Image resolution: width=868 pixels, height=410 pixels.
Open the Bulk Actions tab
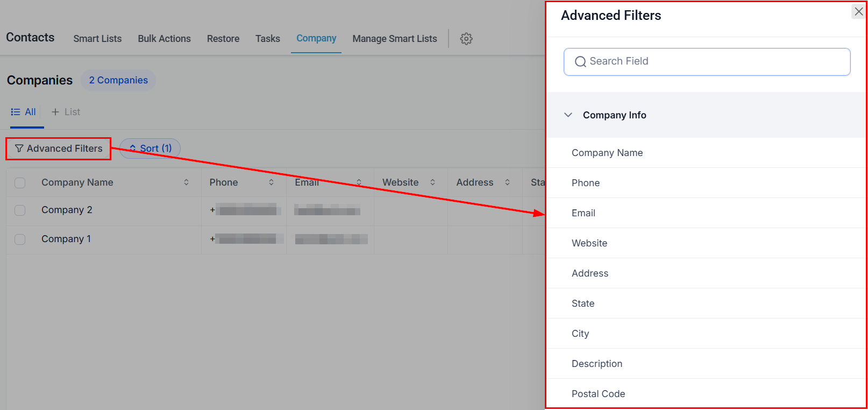tap(164, 39)
